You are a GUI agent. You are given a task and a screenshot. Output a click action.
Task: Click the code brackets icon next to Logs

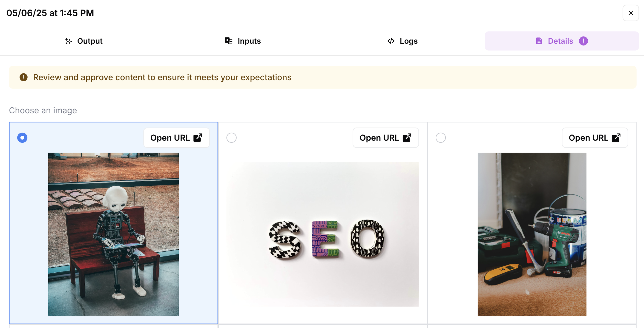(x=391, y=41)
